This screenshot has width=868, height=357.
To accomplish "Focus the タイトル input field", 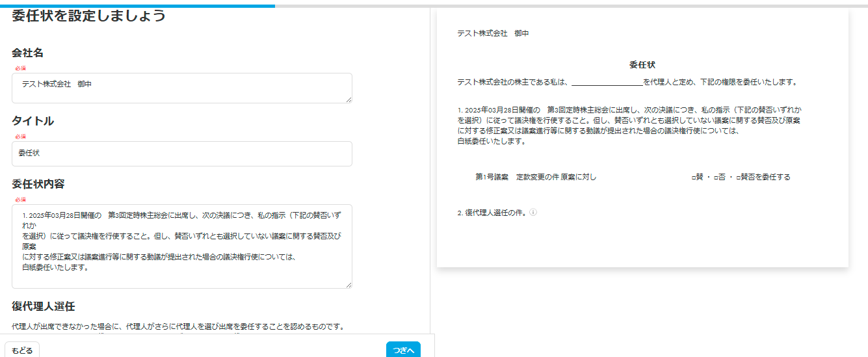I will 182,153.
